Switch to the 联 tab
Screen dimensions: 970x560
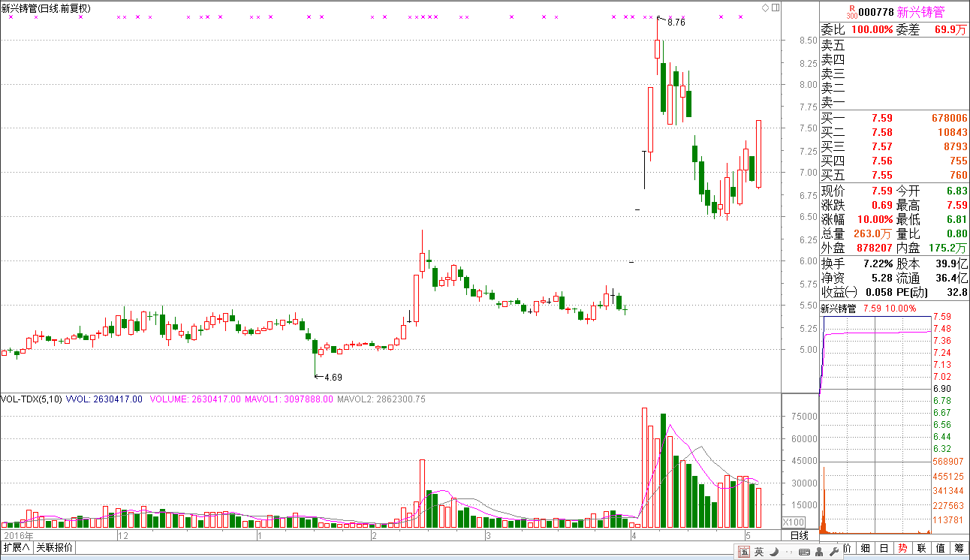click(922, 548)
